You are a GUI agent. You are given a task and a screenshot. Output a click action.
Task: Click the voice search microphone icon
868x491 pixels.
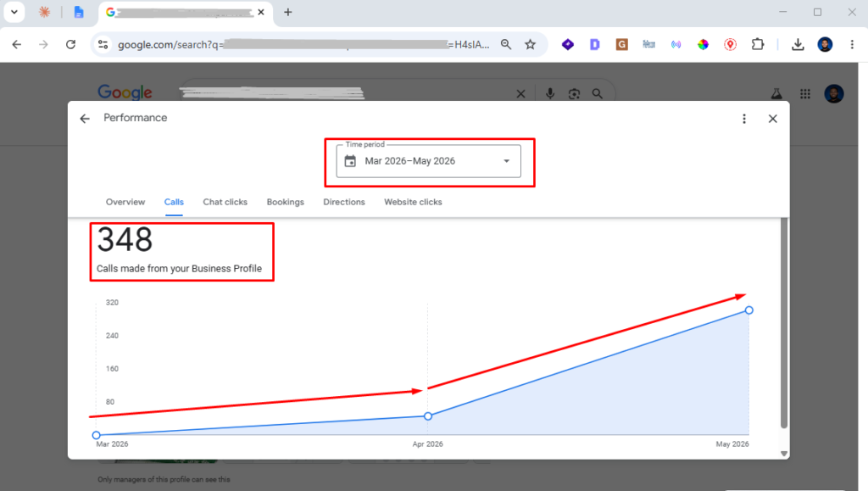coord(549,93)
